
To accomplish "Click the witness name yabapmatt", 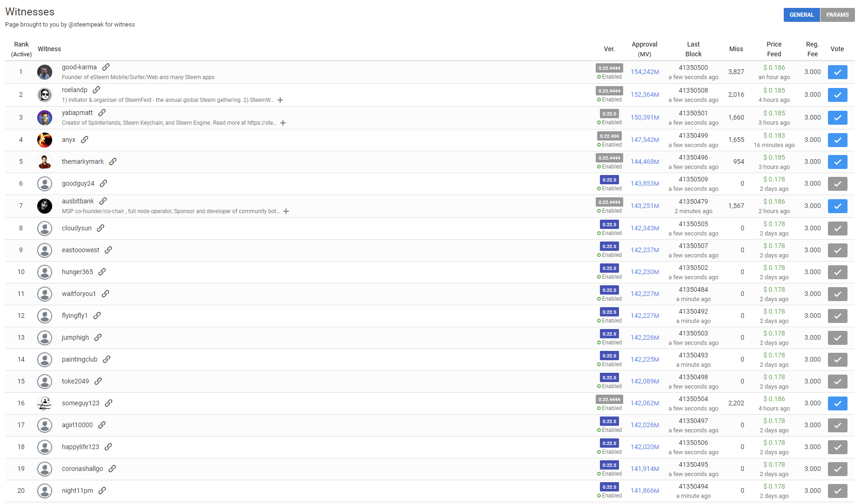I will click(77, 113).
